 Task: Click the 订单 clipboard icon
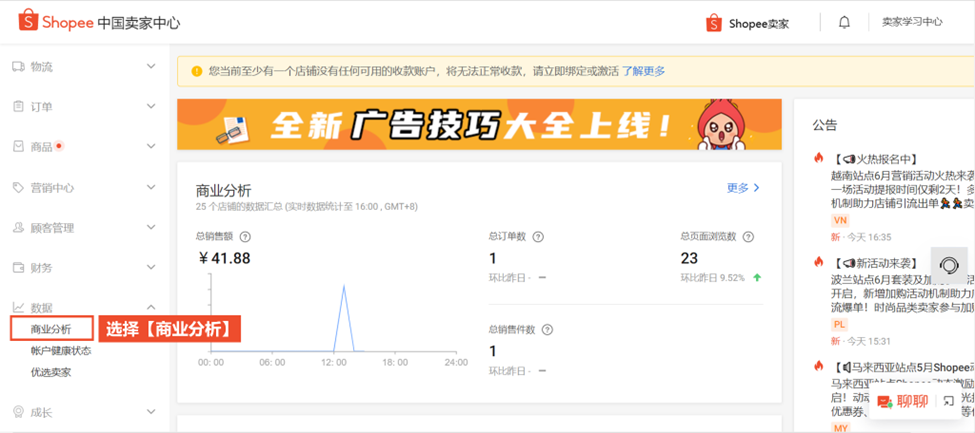(x=18, y=106)
